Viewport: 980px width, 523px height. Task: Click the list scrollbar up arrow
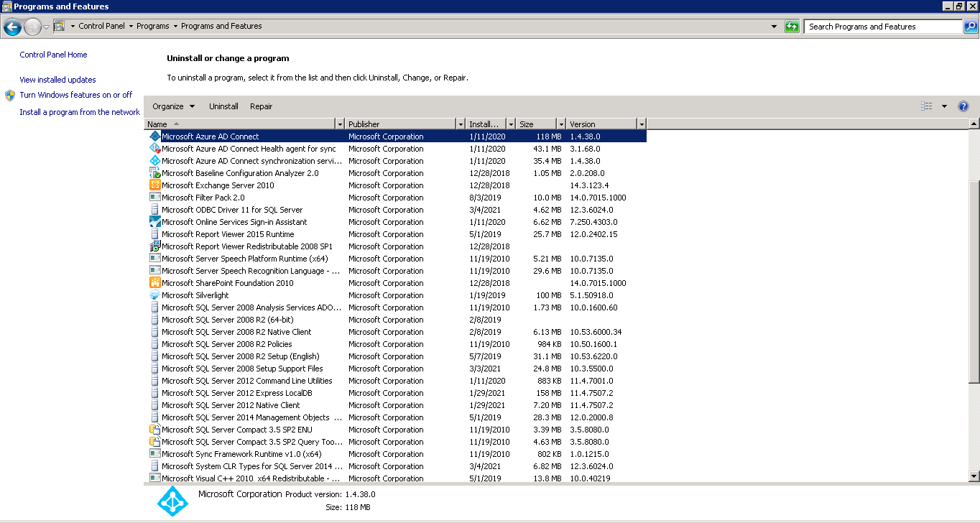(974, 124)
